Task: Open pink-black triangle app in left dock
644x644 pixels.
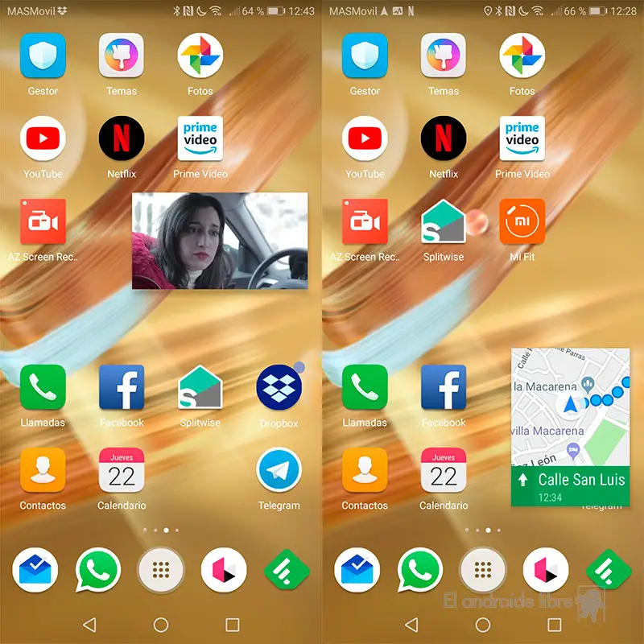Action: click(x=224, y=570)
